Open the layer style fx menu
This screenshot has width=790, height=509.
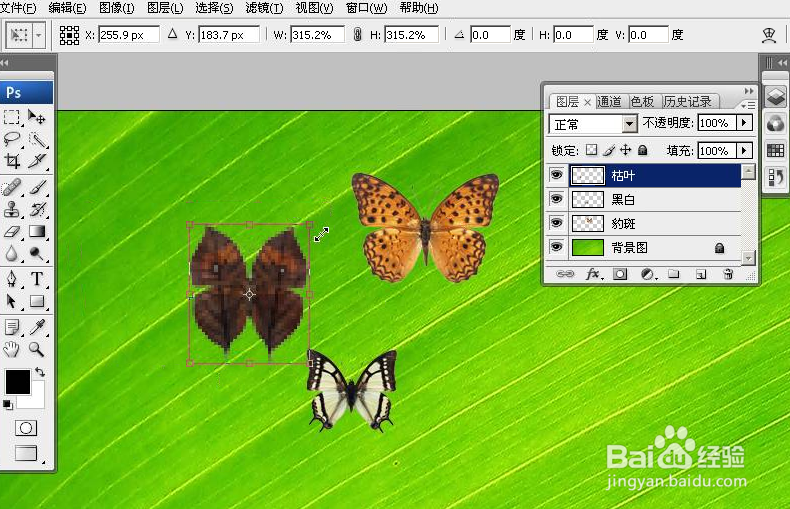pyautogui.click(x=593, y=274)
